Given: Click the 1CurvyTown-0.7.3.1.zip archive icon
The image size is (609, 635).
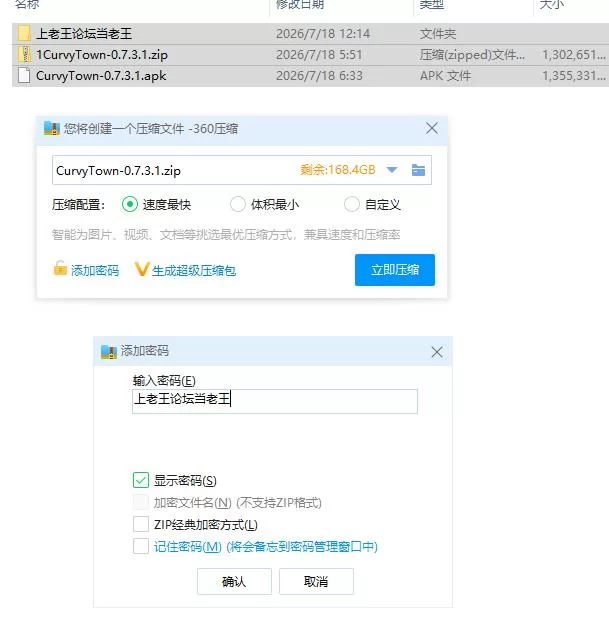Looking at the screenshot, I should (x=24, y=54).
